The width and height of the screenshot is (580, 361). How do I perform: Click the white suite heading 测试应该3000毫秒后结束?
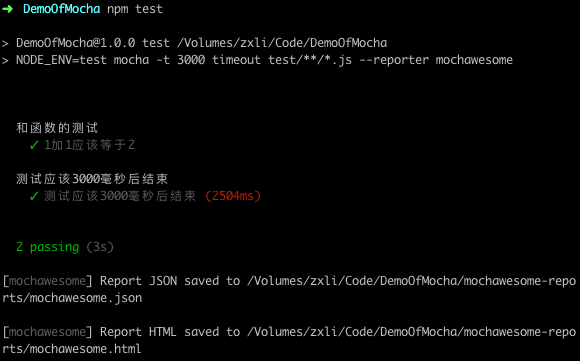92,179
